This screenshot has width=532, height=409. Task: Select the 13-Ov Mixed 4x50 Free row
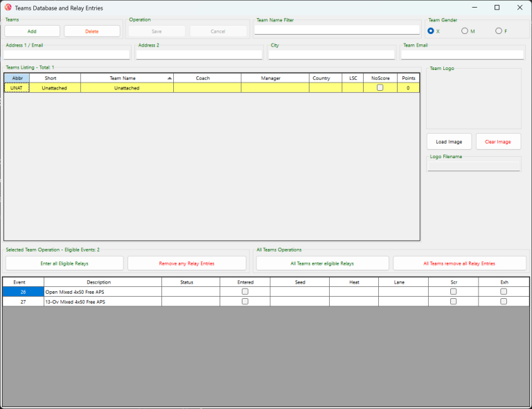coord(103,302)
